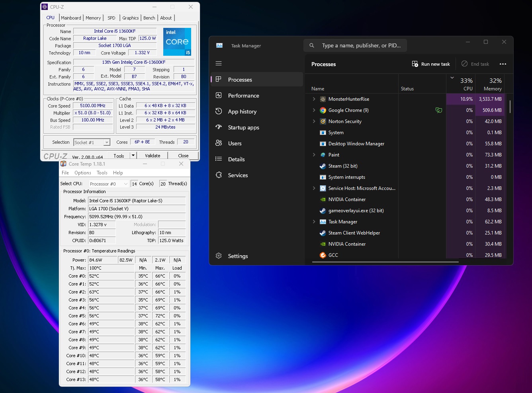Click the Core Speed 5100.00 MHz value
The image size is (532, 393).
coord(93,106)
